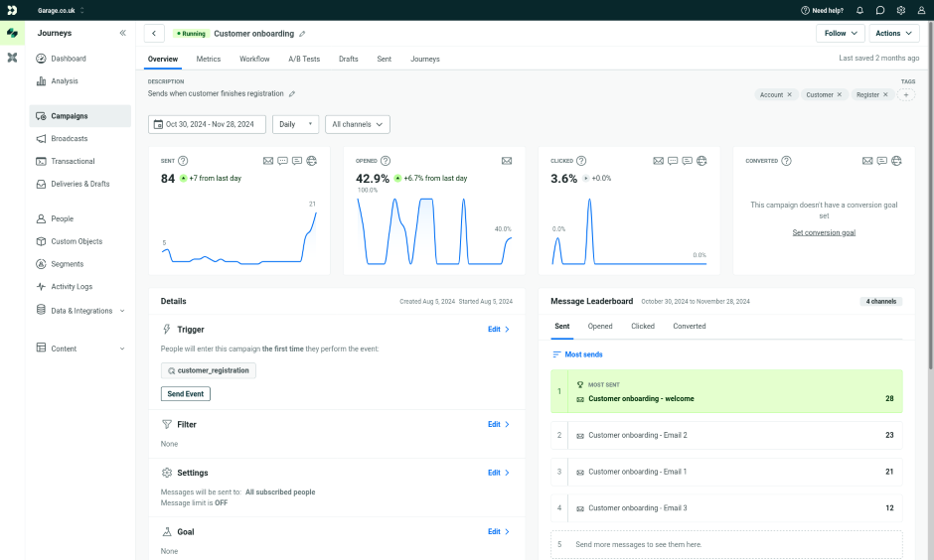Open the notifications bell icon
934x560 pixels.
[859, 10]
